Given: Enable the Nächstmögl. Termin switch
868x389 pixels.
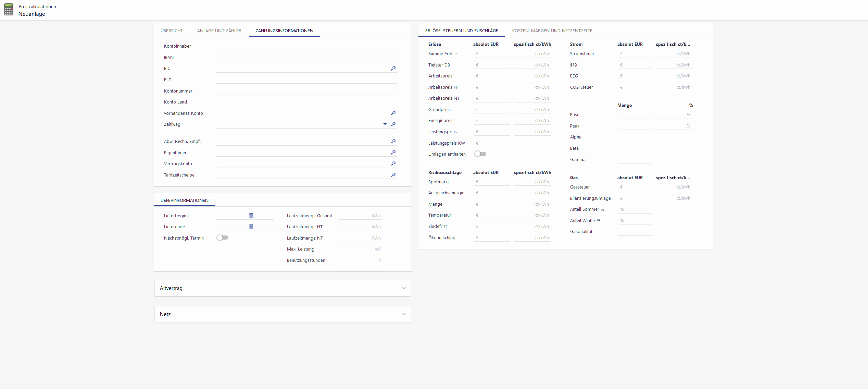Looking at the screenshot, I should 222,238.
